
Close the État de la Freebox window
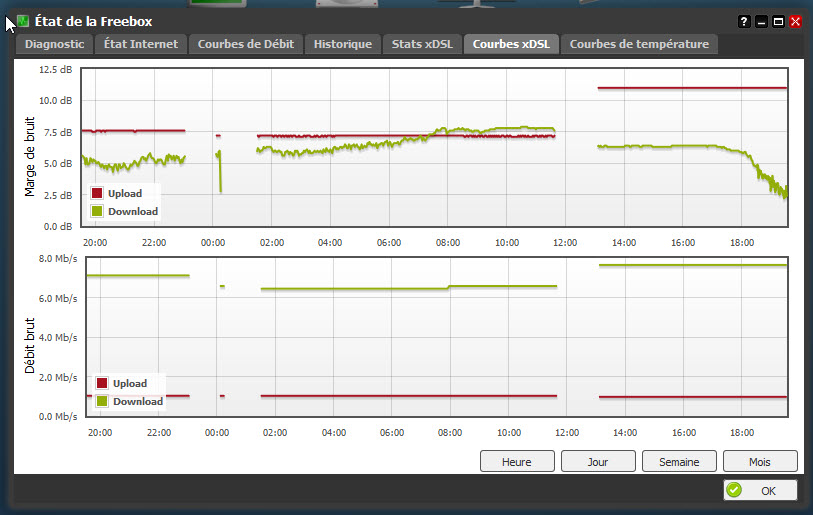click(796, 21)
